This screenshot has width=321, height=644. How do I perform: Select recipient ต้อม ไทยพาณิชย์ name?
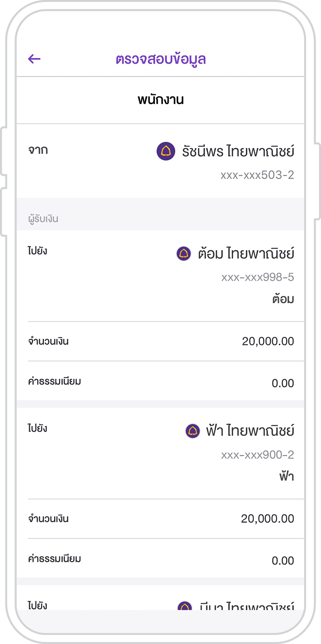[x=246, y=253]
